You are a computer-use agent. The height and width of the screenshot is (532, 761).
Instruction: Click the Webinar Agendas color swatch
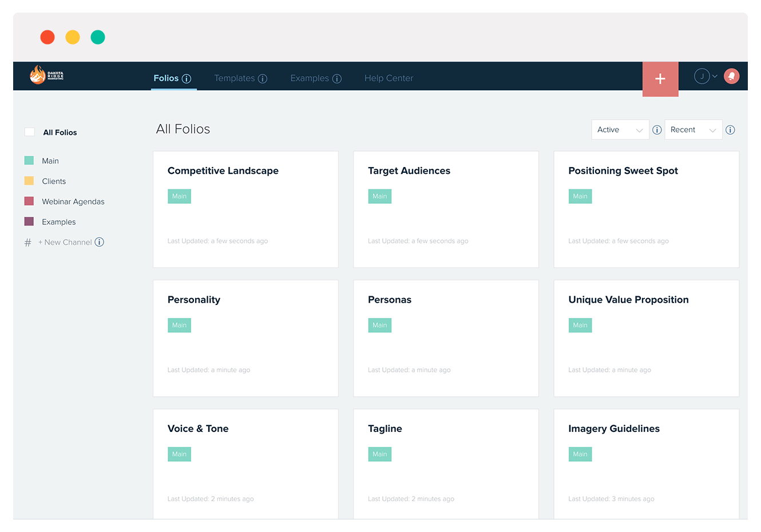(x=29, y=201)
